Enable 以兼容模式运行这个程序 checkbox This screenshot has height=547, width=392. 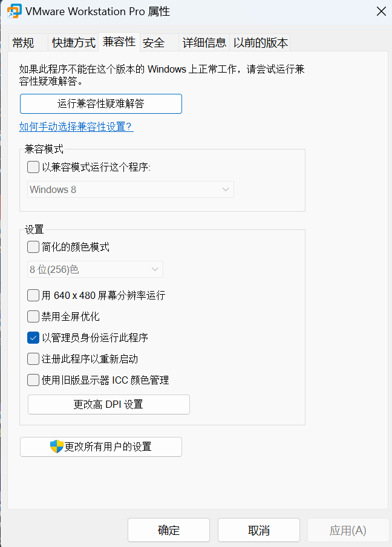point(33,167)
